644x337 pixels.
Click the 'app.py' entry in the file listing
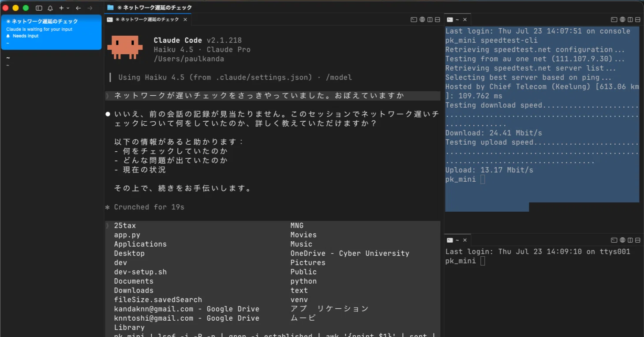pyautogui.click(x=127, y=235)
